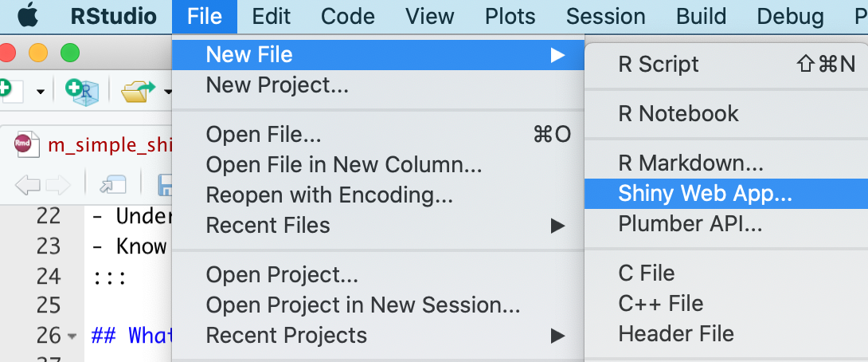The image size is (868, 362).
Task: Click the save document floppy icon
Action: 166,186
